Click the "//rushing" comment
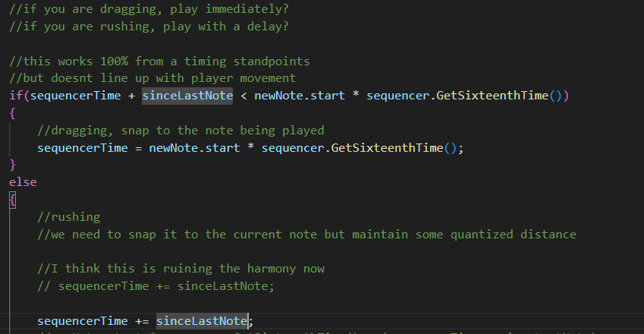This screenshot has width=644, height=334. (x=68, y=217)
